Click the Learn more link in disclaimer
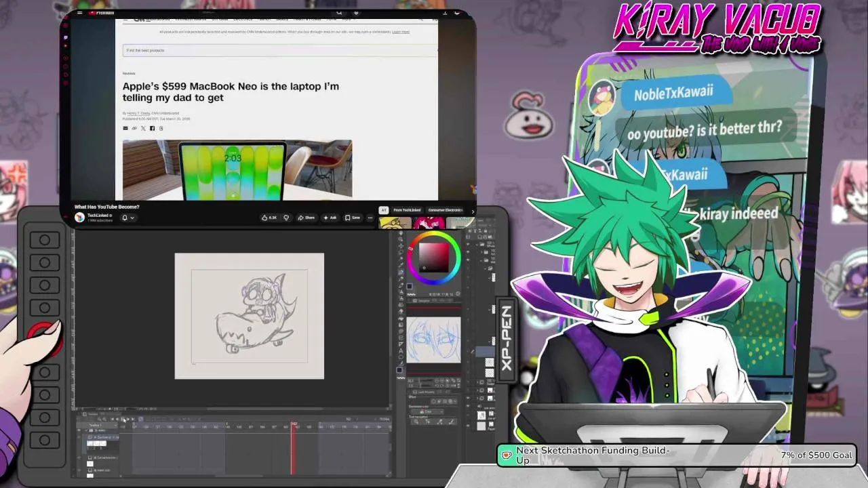 [401, 32]
